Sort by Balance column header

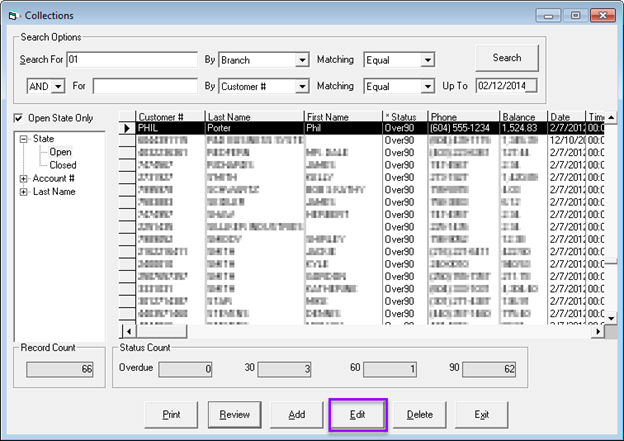pos(523,117)
